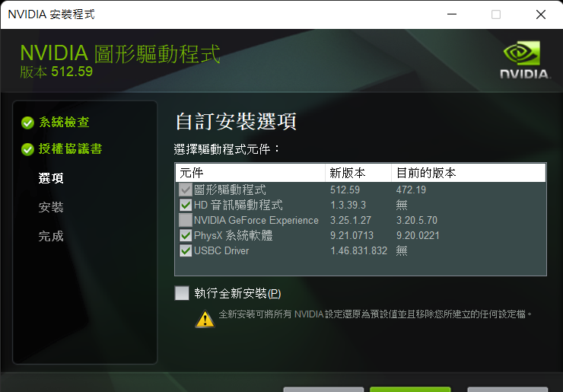Click the NVIDIA eye logo
The height and width of the screenshot is (392, 563).
[524, 54]
